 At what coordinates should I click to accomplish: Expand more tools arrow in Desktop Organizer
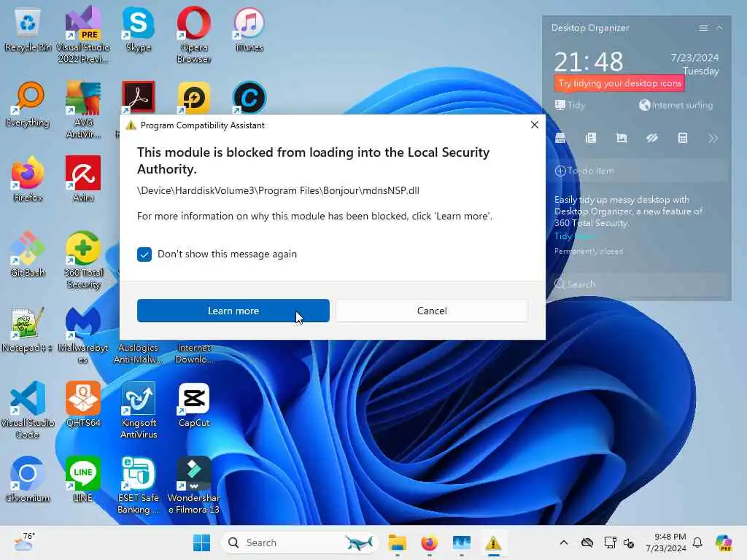tap(713, 138)
